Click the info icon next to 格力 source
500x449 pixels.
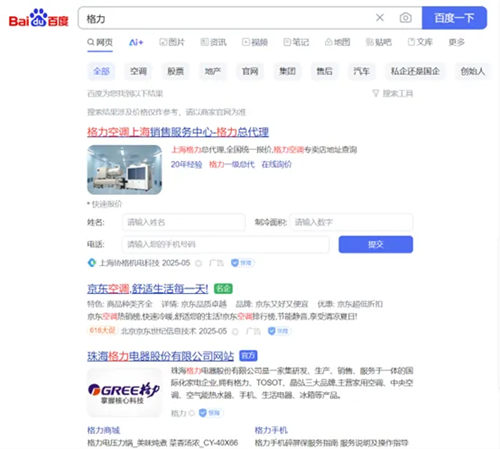coord(192,413)
